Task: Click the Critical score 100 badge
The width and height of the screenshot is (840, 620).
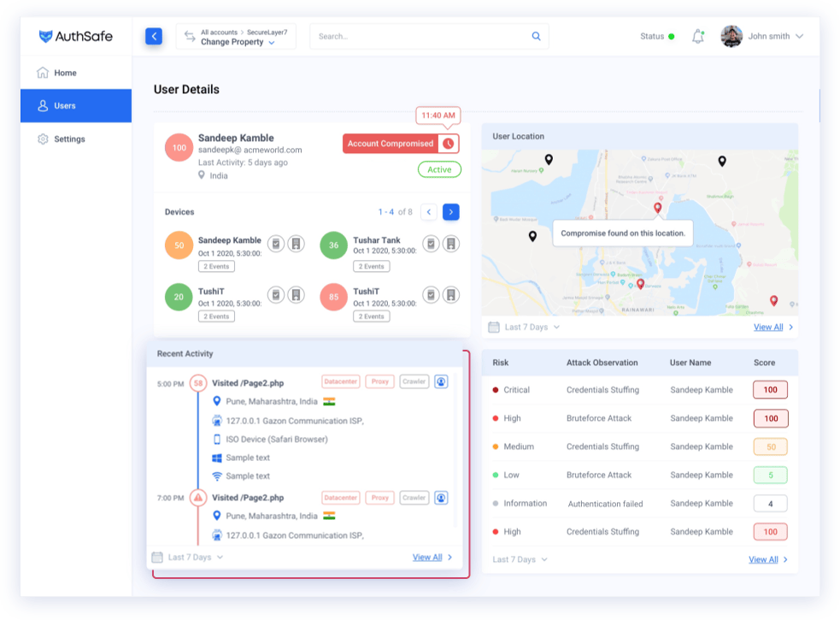Action: tap(771, 390)
